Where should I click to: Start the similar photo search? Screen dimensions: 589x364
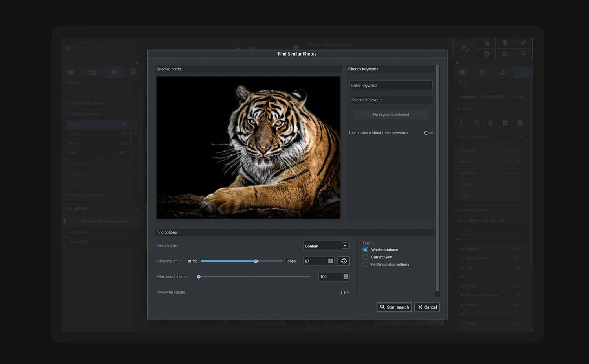pyautogui.click(x=394, y=307)
